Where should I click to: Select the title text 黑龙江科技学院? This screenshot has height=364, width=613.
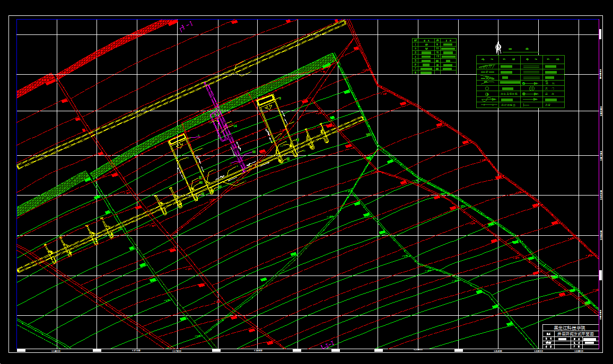(x=569, y=328)
